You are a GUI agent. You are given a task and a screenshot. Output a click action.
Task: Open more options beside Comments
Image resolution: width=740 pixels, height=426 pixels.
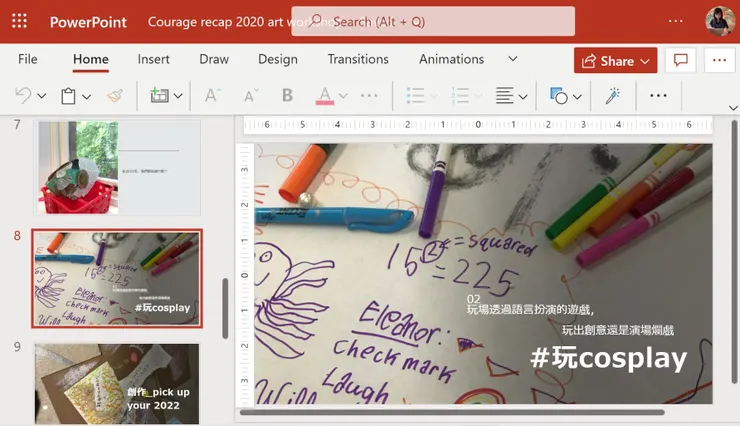tap(719, 60)
